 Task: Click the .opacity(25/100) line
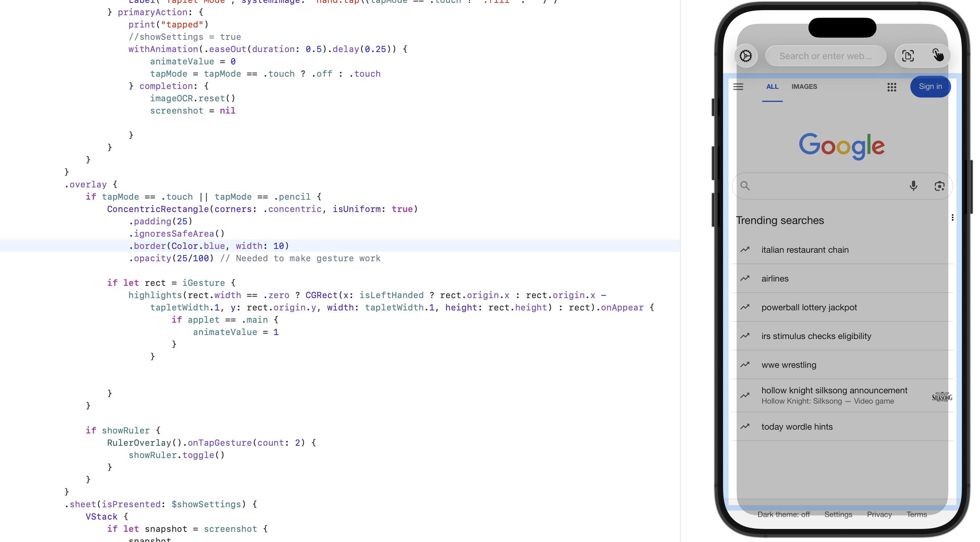(x=254, y=258)
